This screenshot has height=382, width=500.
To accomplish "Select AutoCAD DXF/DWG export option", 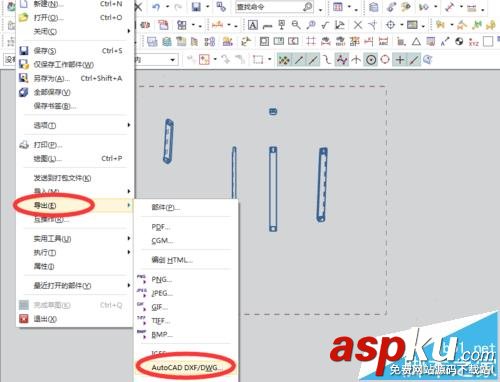I will 186,368.
